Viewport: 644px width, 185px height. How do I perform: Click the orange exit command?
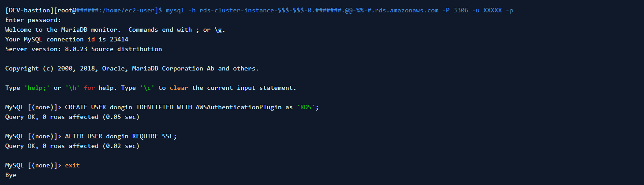click(x=72, y=165)
